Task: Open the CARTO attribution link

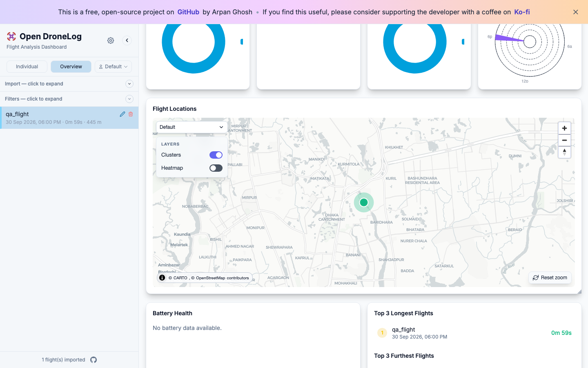Action: [178, 278]
